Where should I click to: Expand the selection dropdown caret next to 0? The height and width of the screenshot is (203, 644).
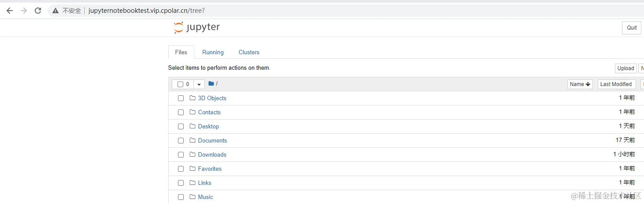[199, 84]
